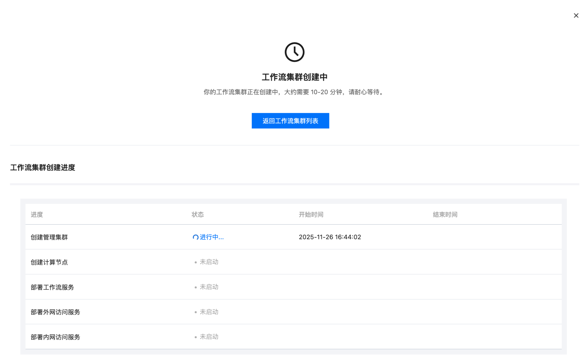Click the 状态 column header
Viewport: 588px width, 364px height.
coord(198,214)
